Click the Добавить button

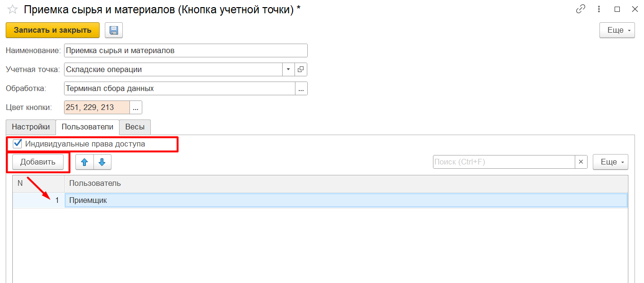(x=38, y=162)
